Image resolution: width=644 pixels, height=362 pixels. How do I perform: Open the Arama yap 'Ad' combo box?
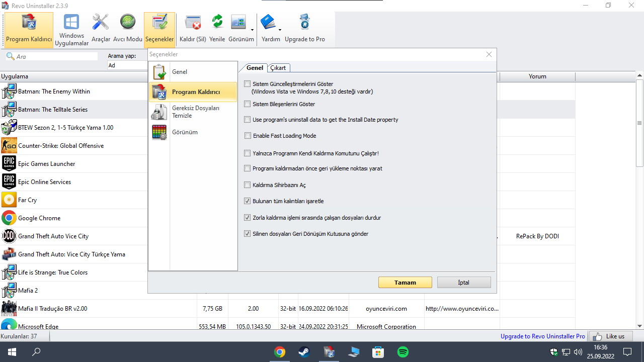pyautogui.click(x=127, y=65)
